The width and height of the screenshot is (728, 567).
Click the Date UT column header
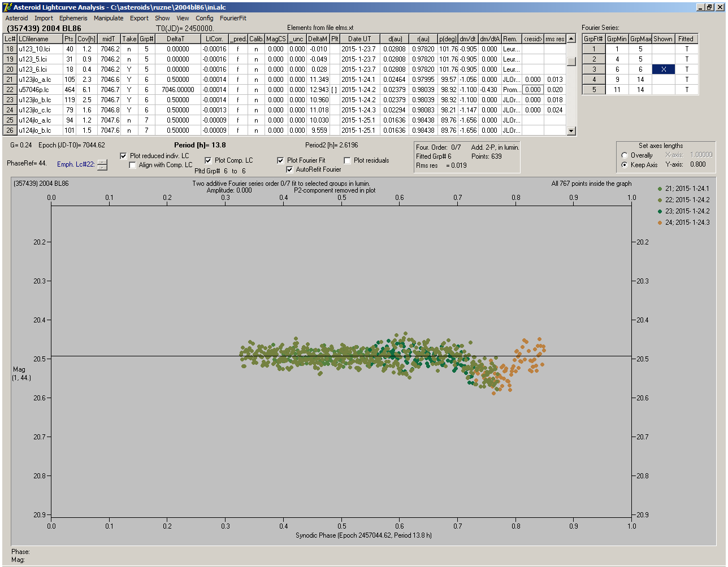359,39
